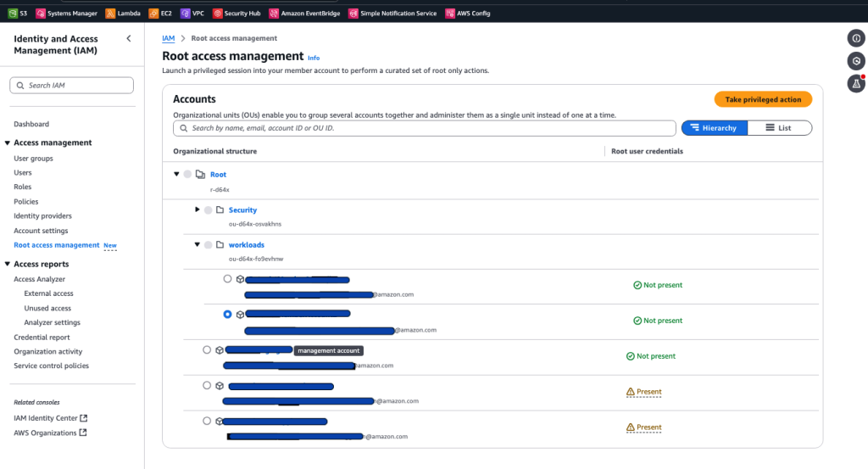The height and width of the screenshot is (469, 868).
Task: Click the management account cube icon
Action: (220, 350)
